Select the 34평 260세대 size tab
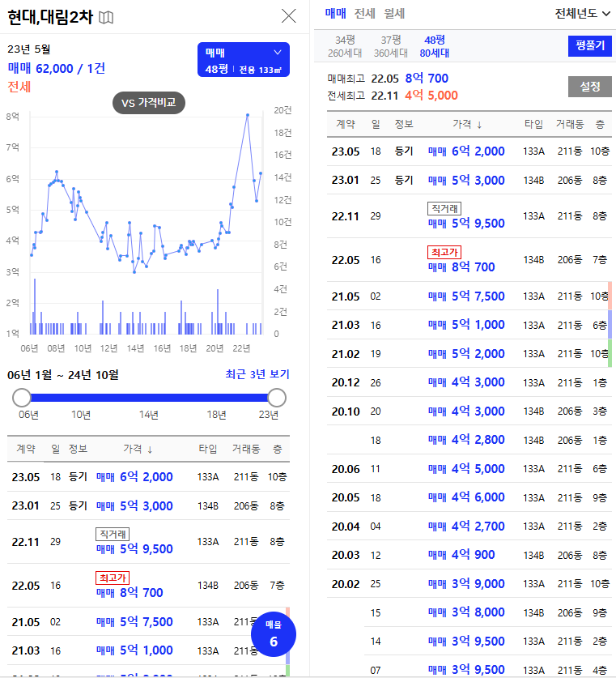616x678 pixels. tap(345, 46)
